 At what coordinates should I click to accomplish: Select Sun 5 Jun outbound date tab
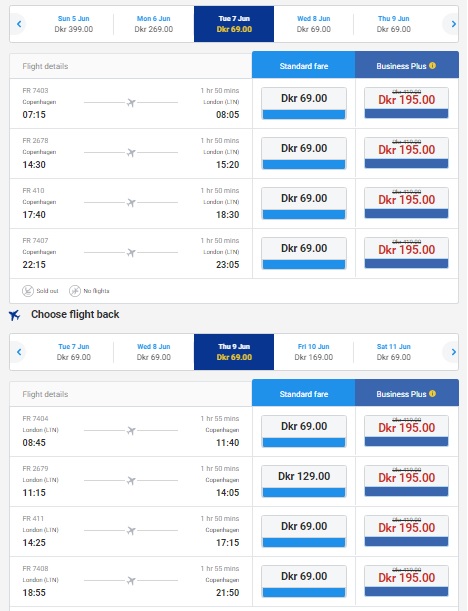(74, 24)
